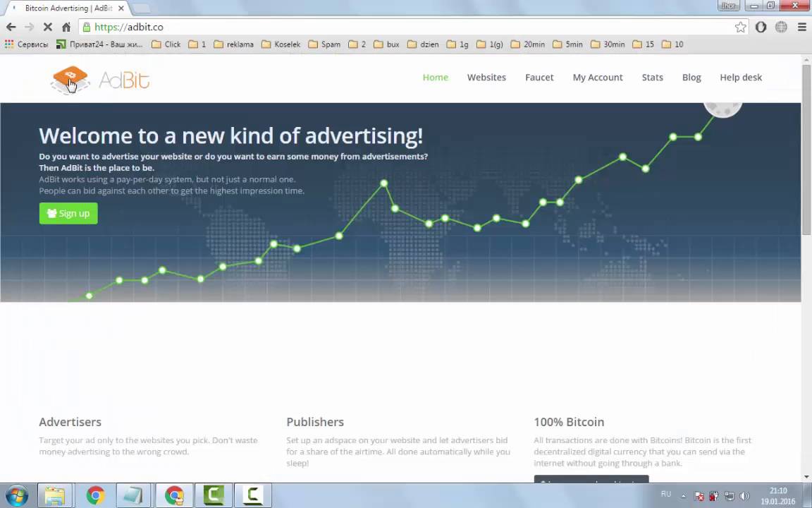Open the bux bookmarks folder
Screen dimensions: 812x508
click(x=386, y=44)
